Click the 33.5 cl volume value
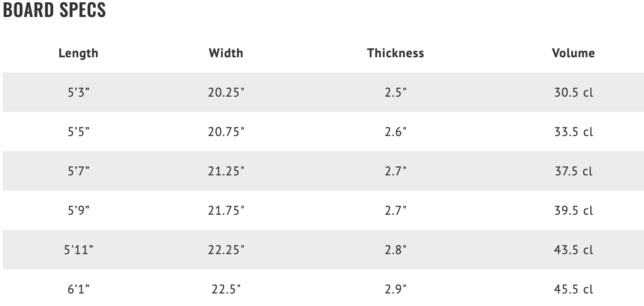Viewport: 644px width, 306px height. pos(573,132)
